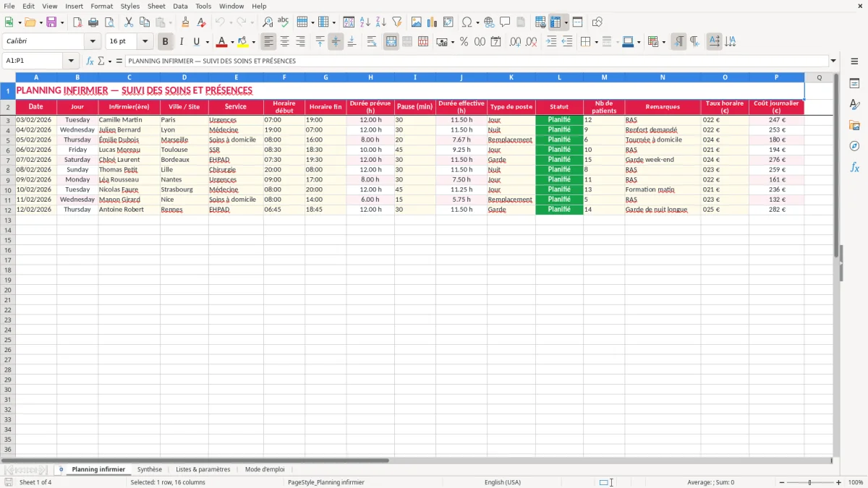Click the 100% zoom level
This screenshot has width=868, height=488.
point(856,482)
